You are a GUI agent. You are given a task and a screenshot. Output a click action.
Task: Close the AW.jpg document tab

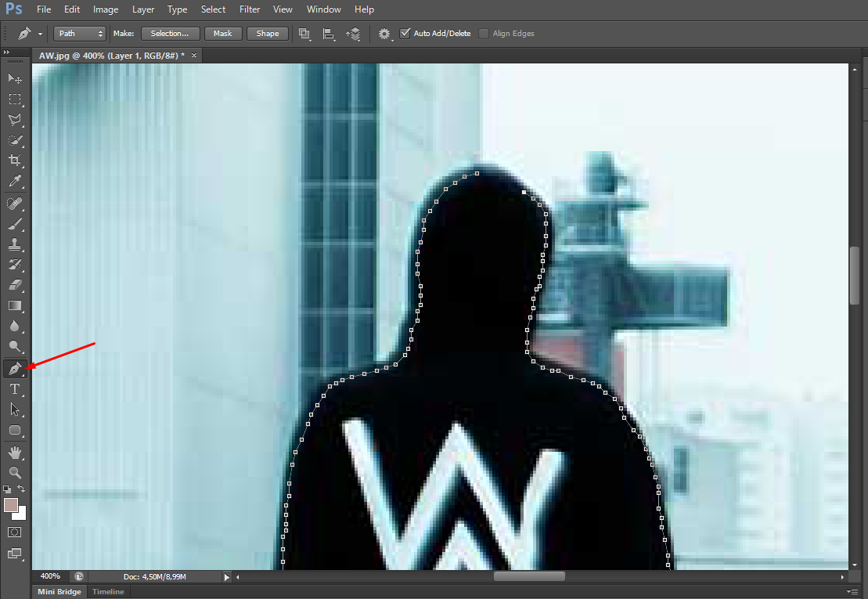194,56
